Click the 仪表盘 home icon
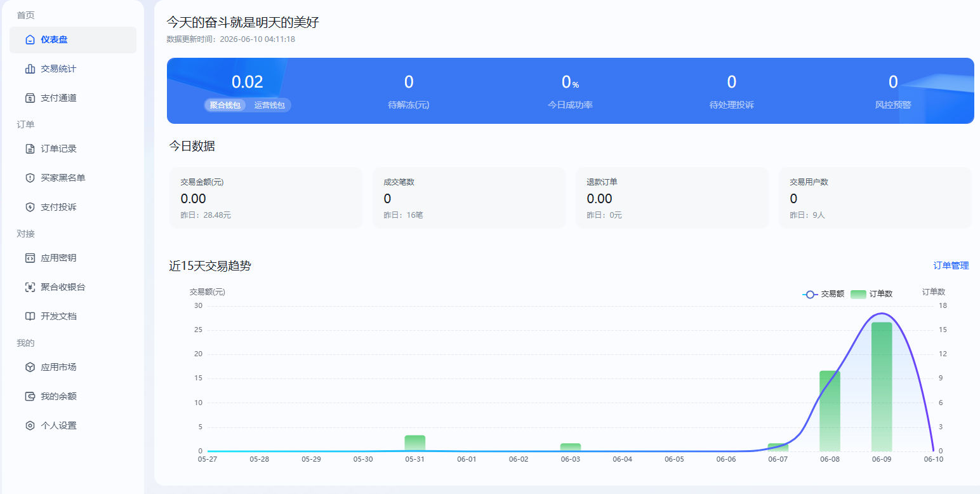Screen dimensions: 980x494 tap(30, 39)
